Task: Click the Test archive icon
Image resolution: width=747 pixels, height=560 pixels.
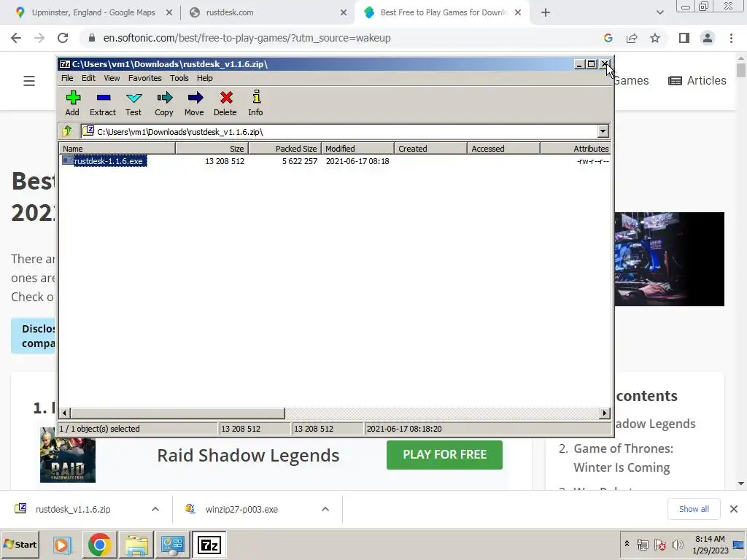Action: pos(133,104)
